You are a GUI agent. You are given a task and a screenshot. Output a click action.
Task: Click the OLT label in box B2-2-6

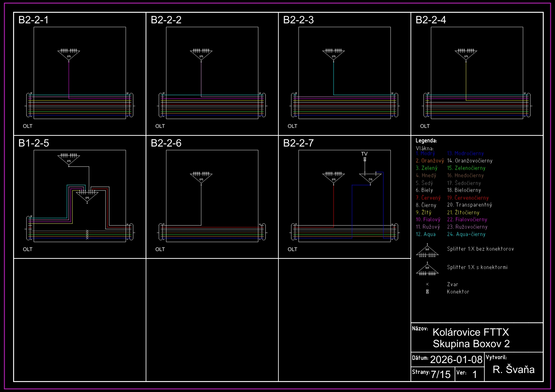160,249
